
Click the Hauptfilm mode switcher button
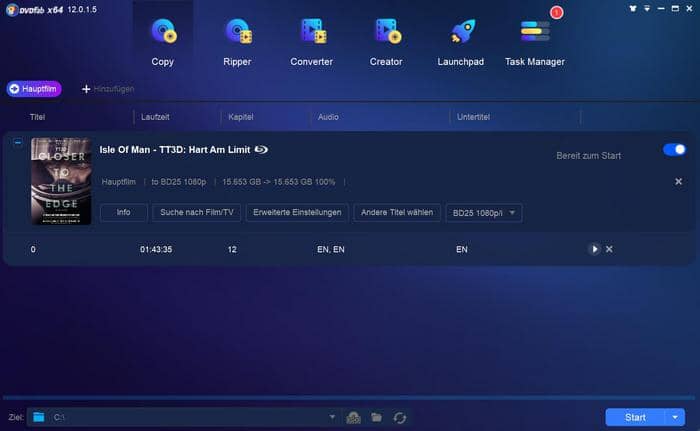coord(34,89)
